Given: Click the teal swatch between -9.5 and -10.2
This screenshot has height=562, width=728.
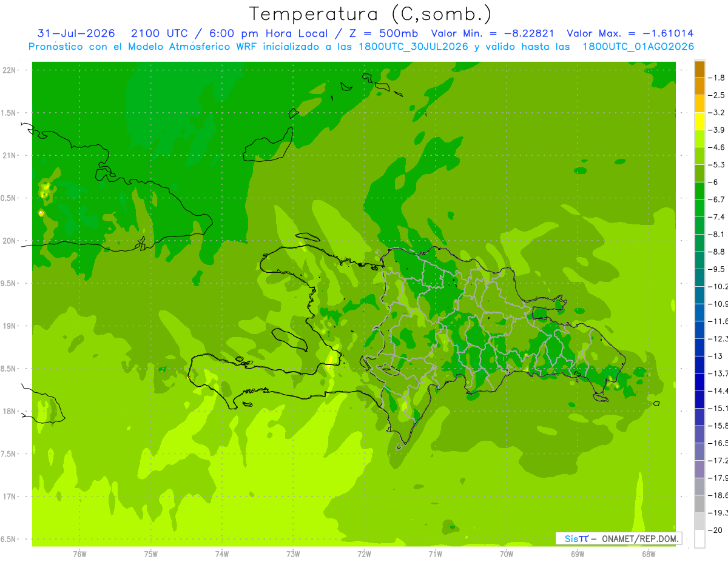Looking at the screenshot, I should [x=699, y=278].
